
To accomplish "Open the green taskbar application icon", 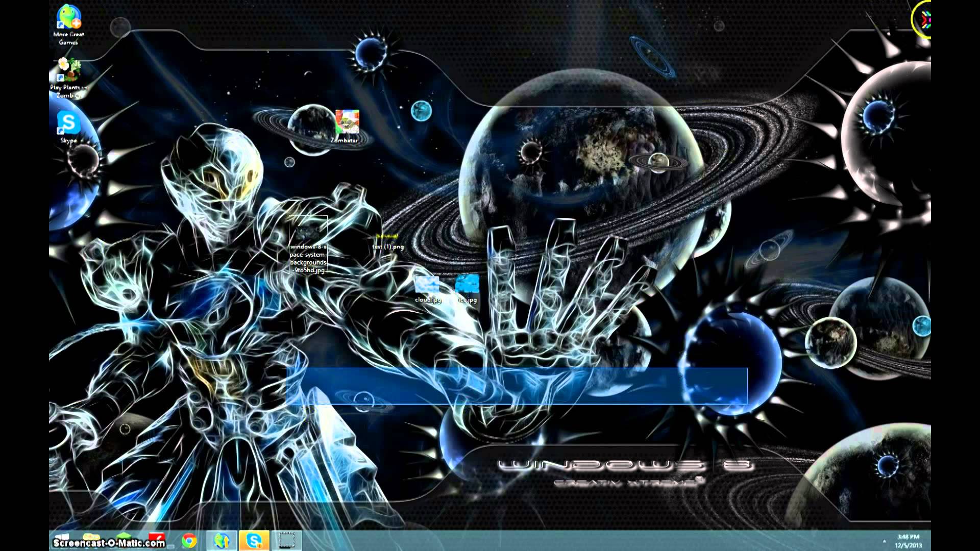I will pos(124,537).
